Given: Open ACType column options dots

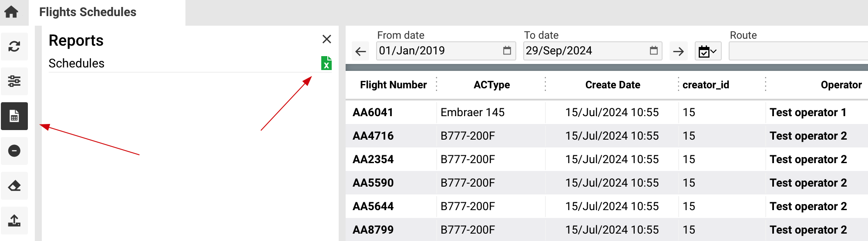Looking at the screenshot, I should [545, 84].
